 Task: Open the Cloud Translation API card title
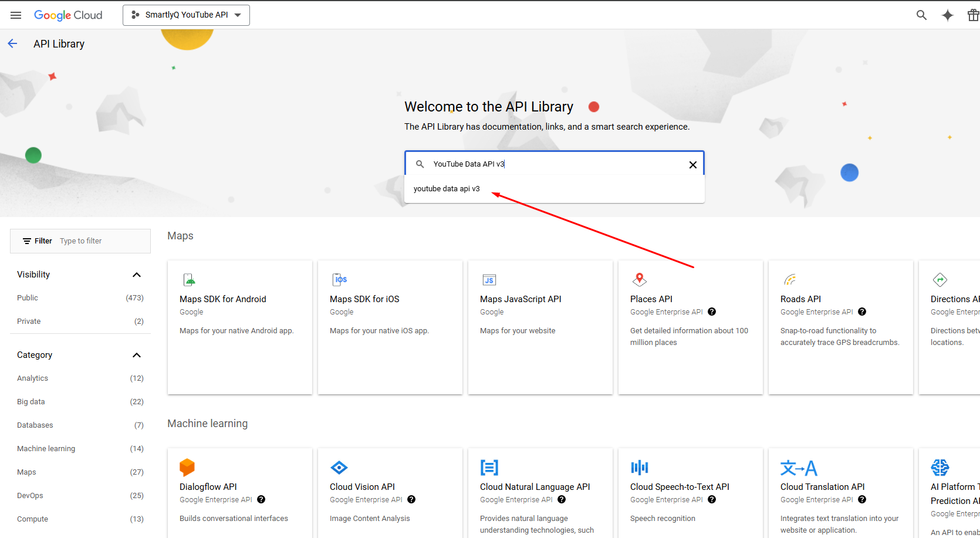tap(823, 487)
